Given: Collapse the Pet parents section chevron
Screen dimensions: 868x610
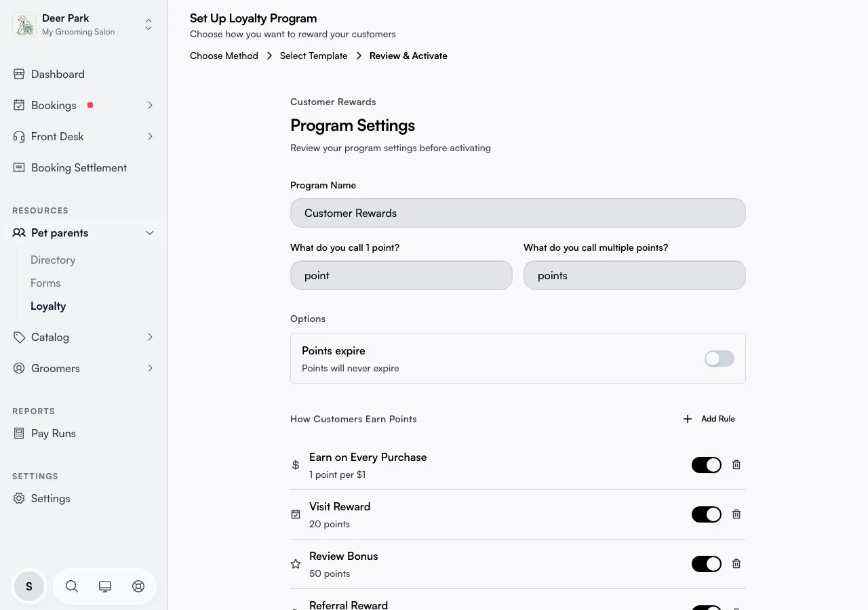Looking at the screenshot, I should 150,232.
